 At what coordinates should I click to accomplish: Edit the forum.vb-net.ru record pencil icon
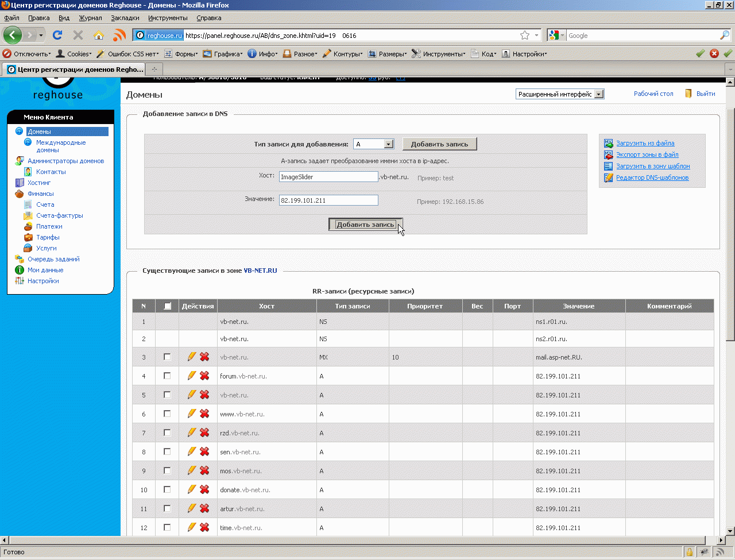tap(192, 376)
